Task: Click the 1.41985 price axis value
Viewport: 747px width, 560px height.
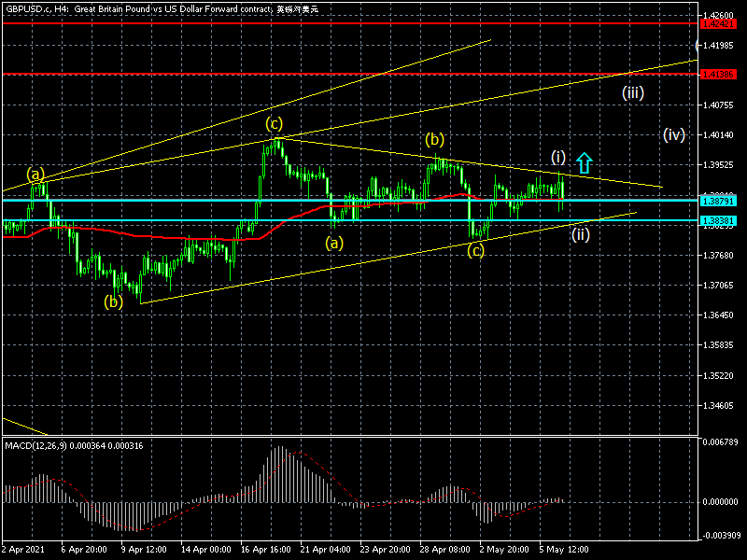Action: (x=718, y=45)
